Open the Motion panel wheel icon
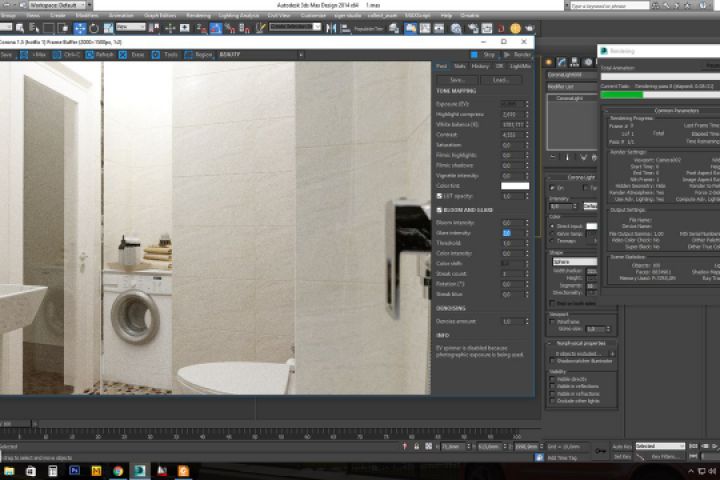The height and width of the screenshot is (480, 720). 588,62
